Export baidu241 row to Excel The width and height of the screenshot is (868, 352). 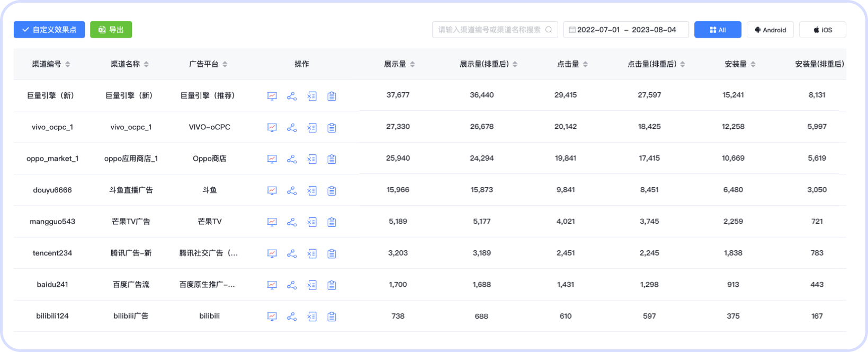[312, 285]
